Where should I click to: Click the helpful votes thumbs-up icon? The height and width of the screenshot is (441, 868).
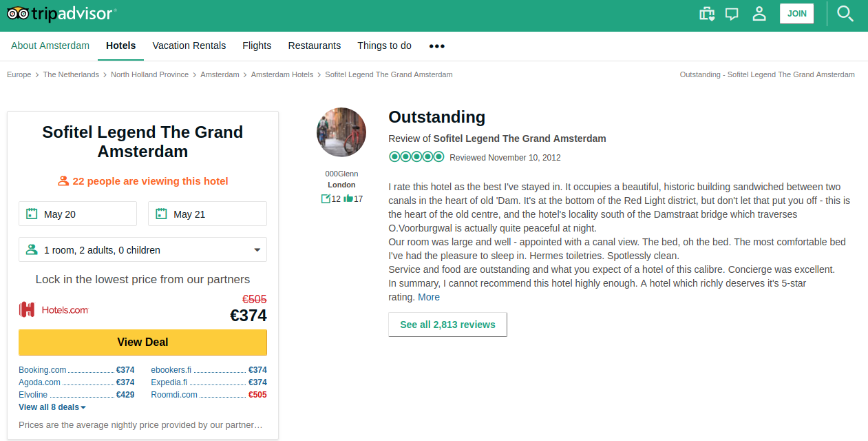[348, 198]
